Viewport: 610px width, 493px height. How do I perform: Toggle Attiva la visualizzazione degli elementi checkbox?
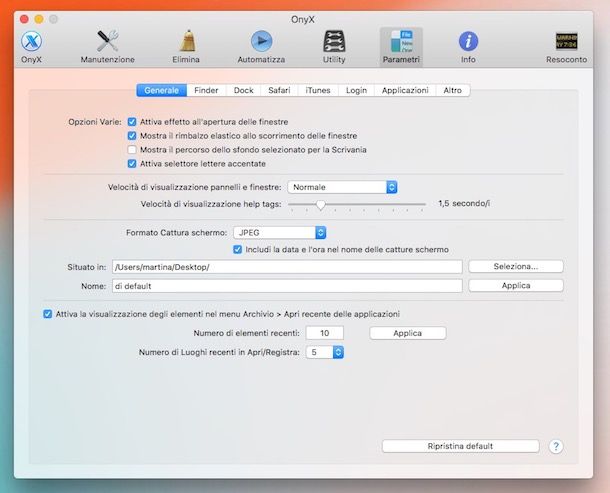[x=47, y=314]
